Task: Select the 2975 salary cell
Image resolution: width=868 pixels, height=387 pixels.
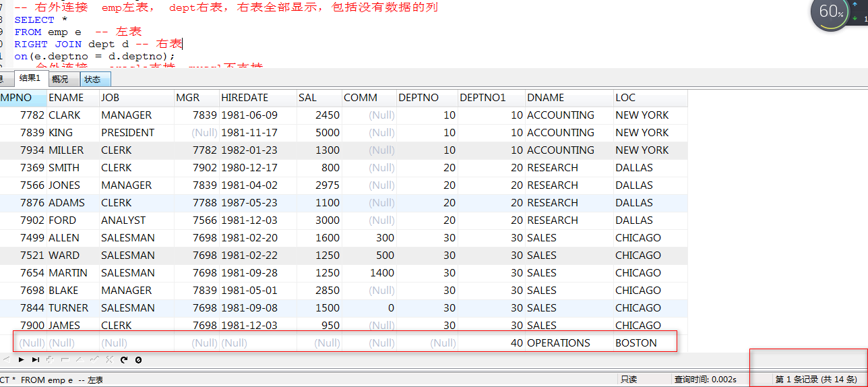Action: (x=319, y=185)
